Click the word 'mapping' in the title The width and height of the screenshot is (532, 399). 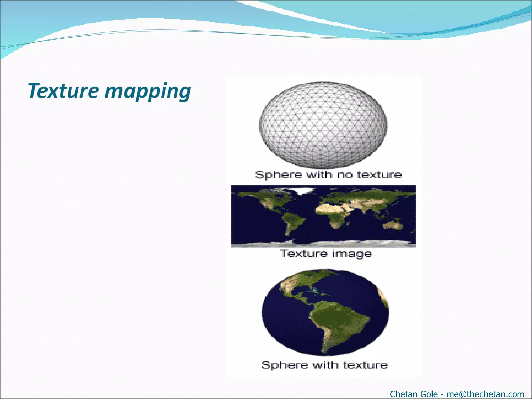click(148, 91)
